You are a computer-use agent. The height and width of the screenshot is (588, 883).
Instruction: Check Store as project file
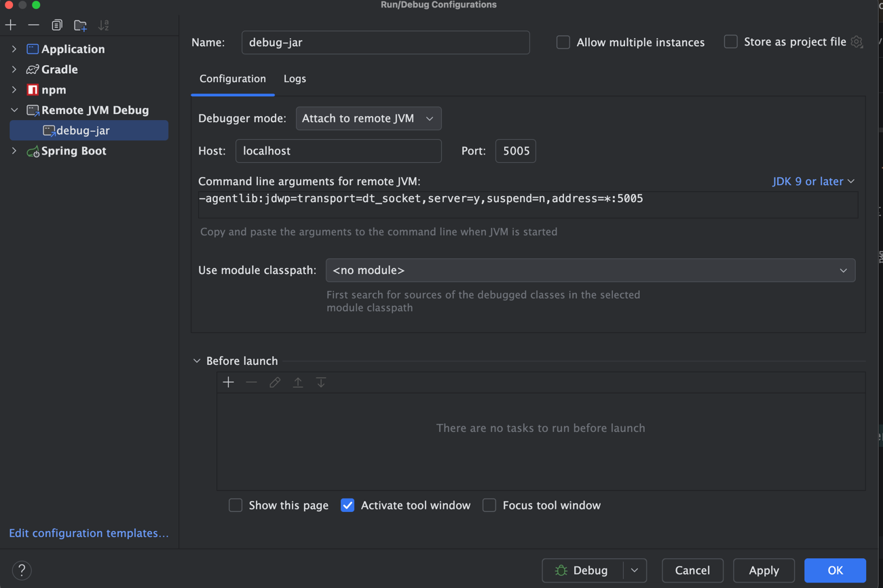point(731,42)
